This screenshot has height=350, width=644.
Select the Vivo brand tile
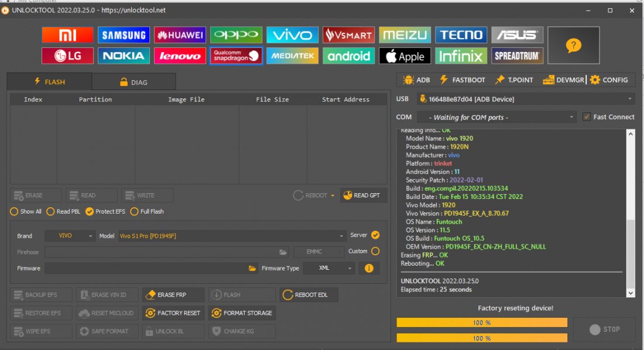[292, 35]
